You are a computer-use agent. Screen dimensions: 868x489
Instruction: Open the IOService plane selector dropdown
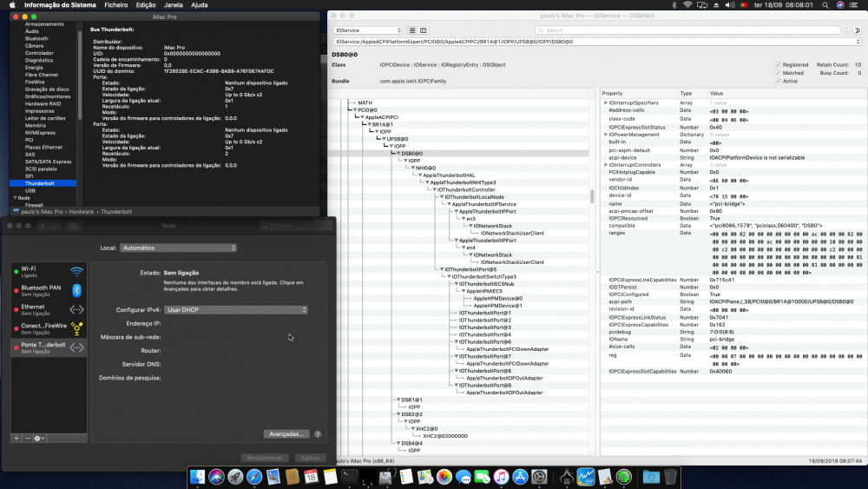pos(367,30)
